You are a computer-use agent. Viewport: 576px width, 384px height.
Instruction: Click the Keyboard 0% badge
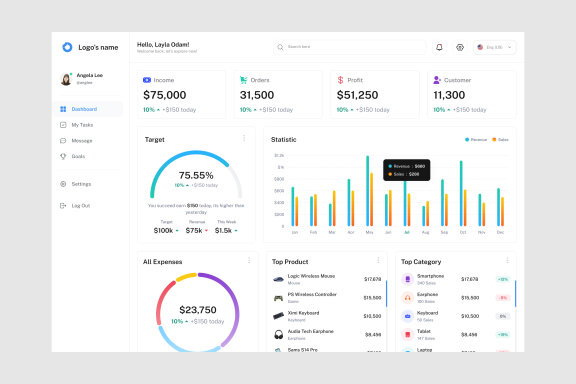503,316
